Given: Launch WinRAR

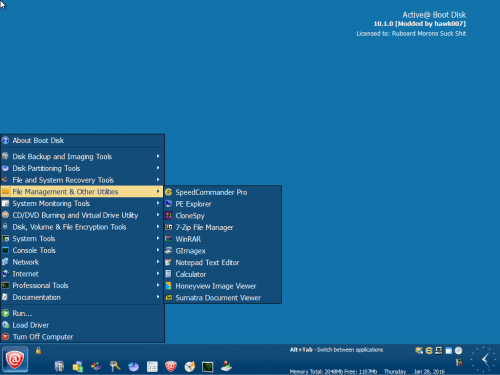Looking at the screenshot, I should point(222,239).
